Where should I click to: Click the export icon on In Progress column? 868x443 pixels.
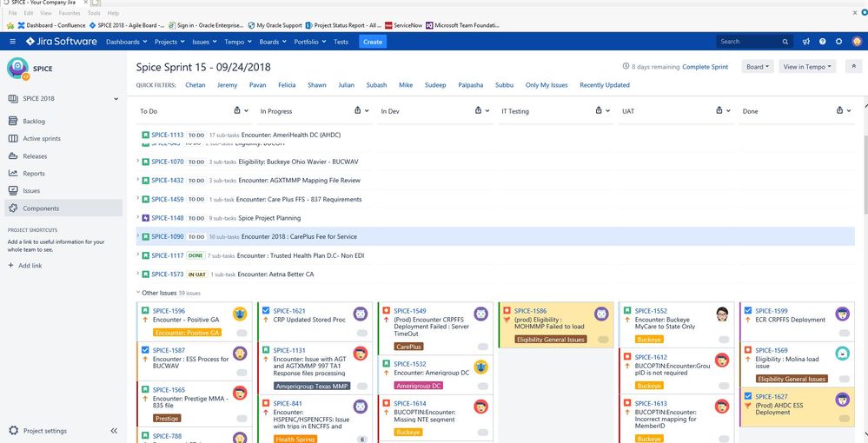pyautogui.click(x=358, y=111)
